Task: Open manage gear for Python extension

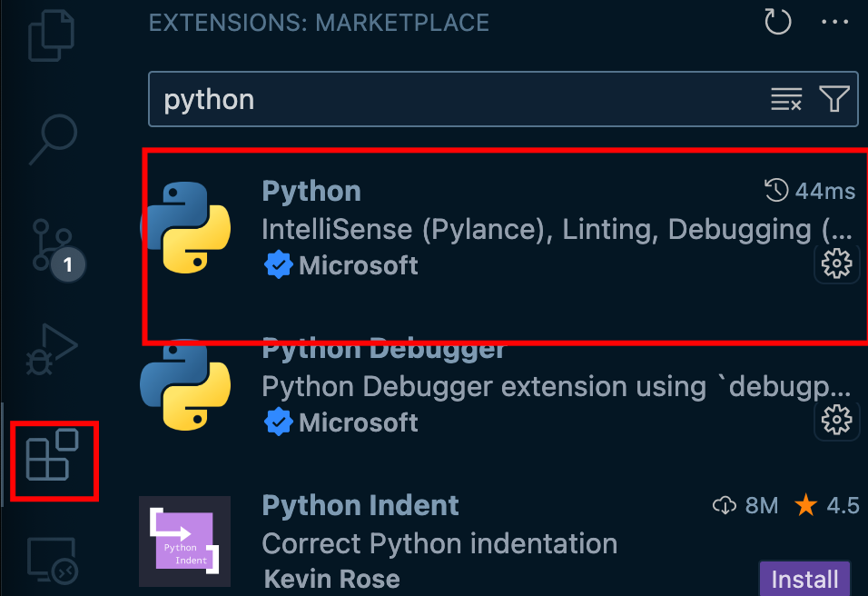Action: 835,264
